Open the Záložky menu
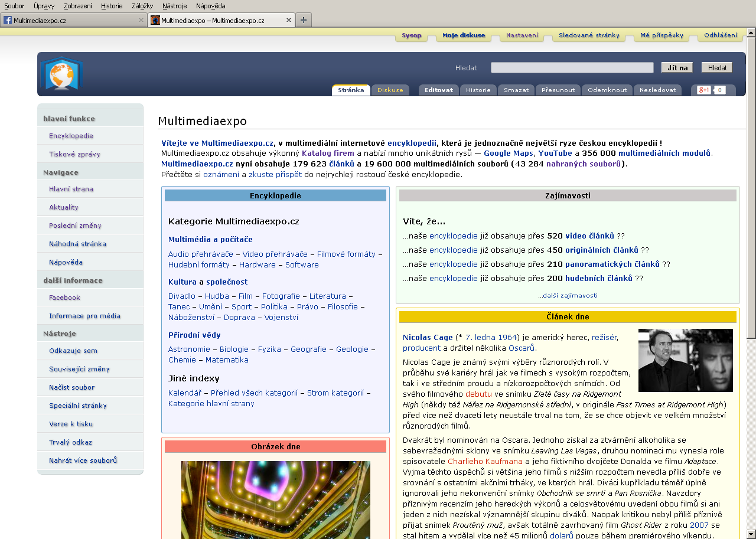756x539 pixels. point(142,6)
